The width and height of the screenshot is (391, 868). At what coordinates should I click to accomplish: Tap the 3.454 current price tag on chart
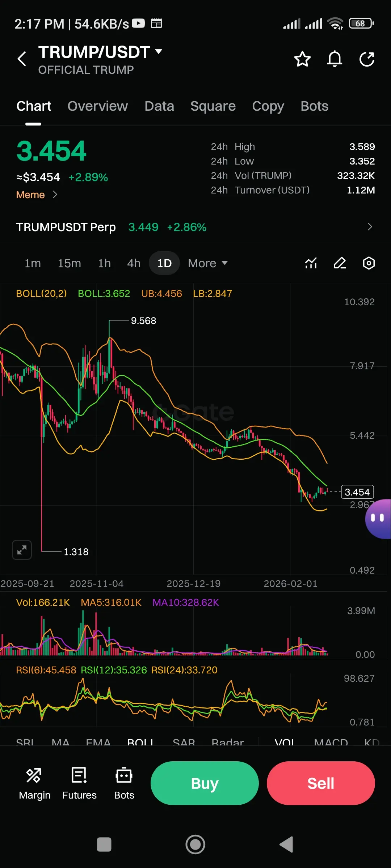357,492
